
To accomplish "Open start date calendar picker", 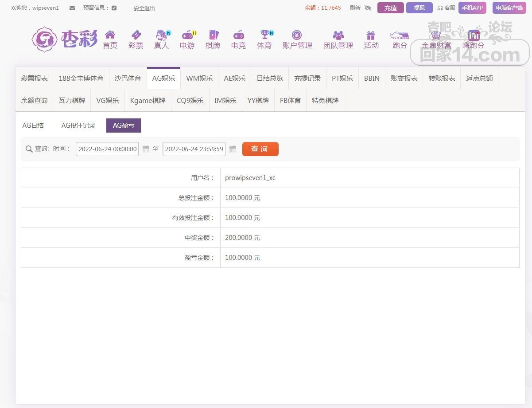I will [146, 149].
